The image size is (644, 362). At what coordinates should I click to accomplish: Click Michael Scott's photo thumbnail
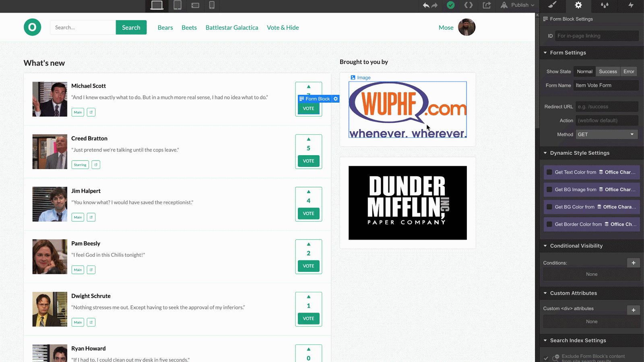click(50, 99)
